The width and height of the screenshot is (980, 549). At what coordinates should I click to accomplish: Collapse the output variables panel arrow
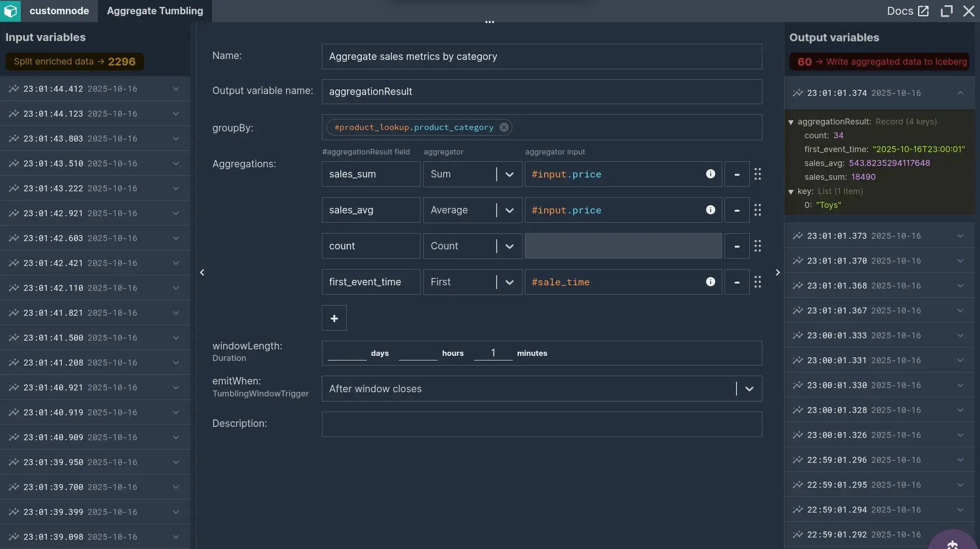pyautogui.click(x=778, y=272)
